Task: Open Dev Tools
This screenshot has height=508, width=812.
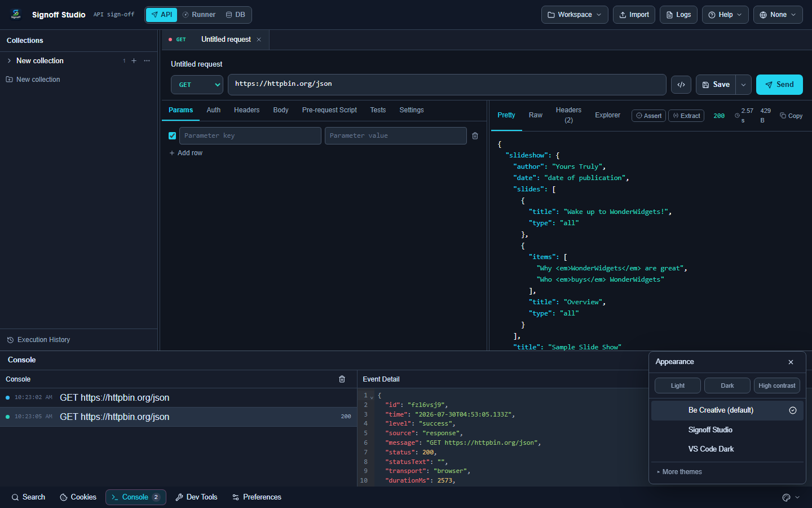Action: 196,497
